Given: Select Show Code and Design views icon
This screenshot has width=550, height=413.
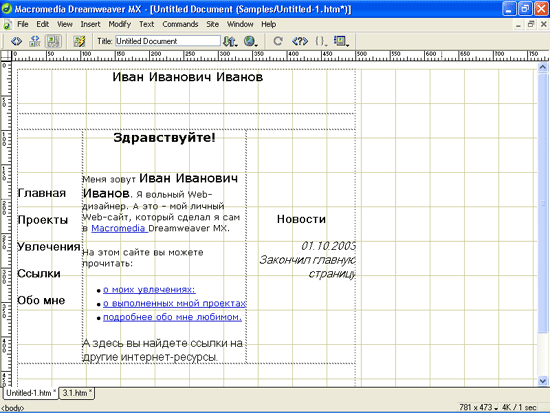Looking at the screenshot, I should (x=35, y=41).
